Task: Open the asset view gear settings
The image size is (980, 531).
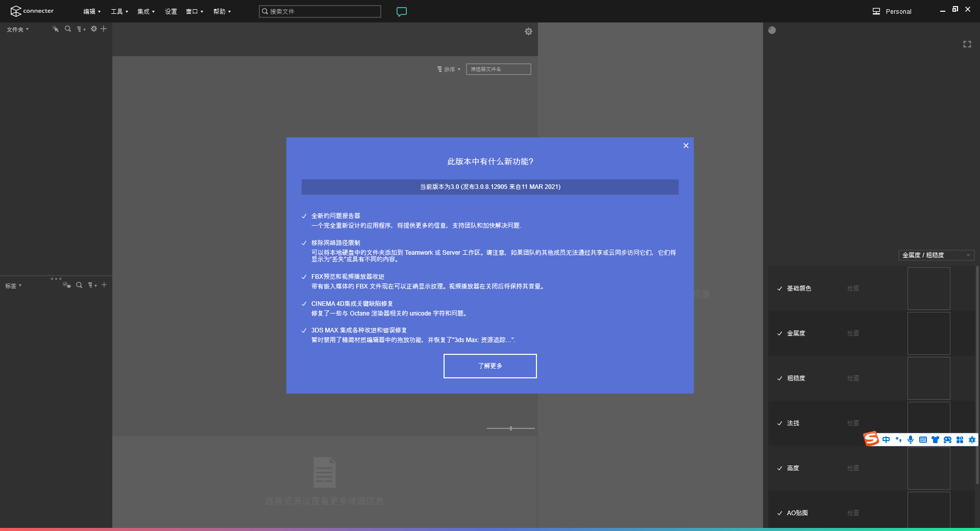Action: click(528, 32)
